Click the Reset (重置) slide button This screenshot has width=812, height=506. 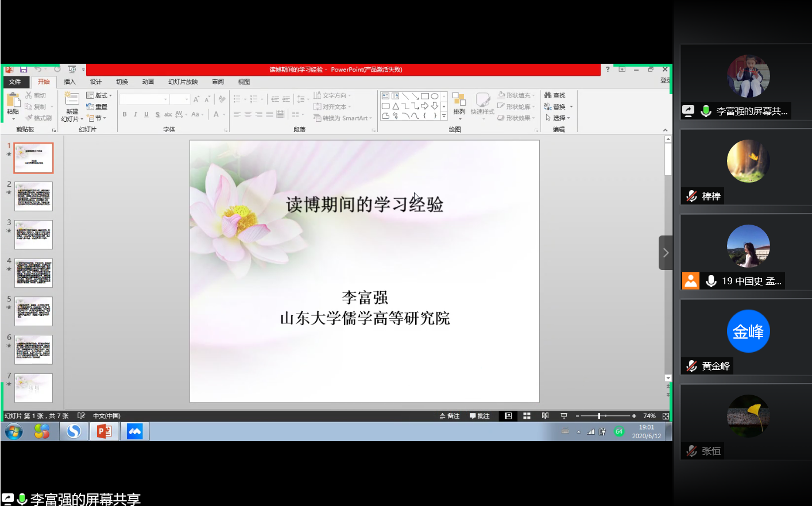(97, 107)
